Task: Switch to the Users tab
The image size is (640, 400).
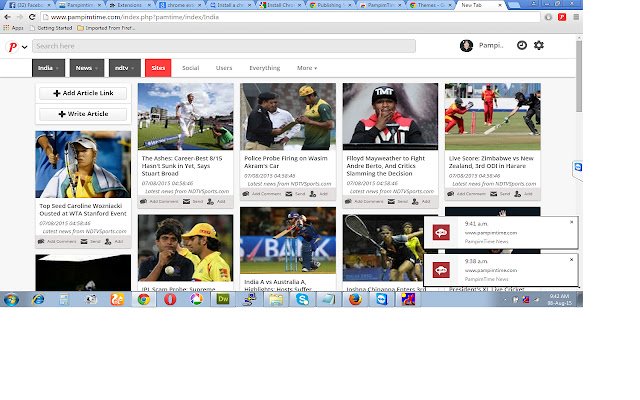Action: pos(224,68)
